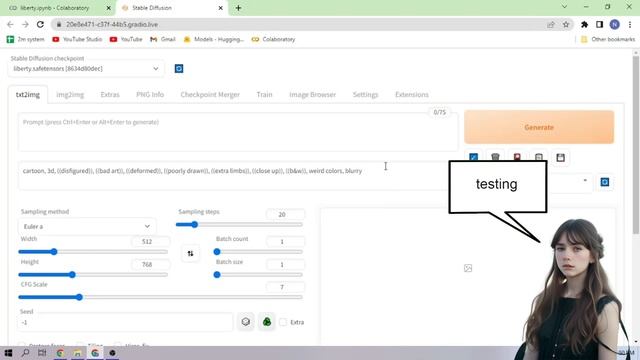Open File Explorer from the taskbar
640x360 pixels.
coord(78,353)
